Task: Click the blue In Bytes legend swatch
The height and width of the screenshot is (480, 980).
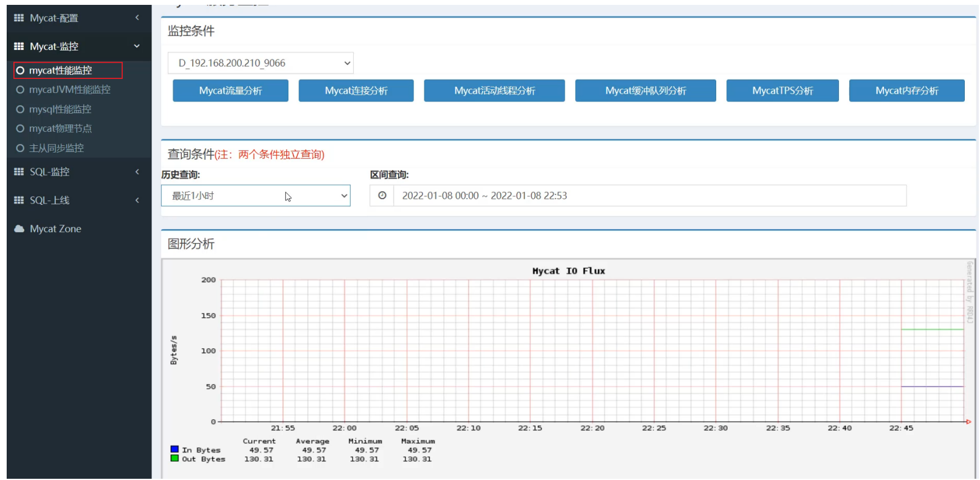Action: pos(174,450)
